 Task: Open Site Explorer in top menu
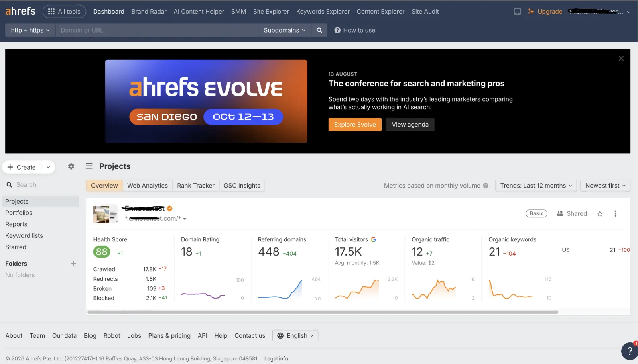(271, 12)
